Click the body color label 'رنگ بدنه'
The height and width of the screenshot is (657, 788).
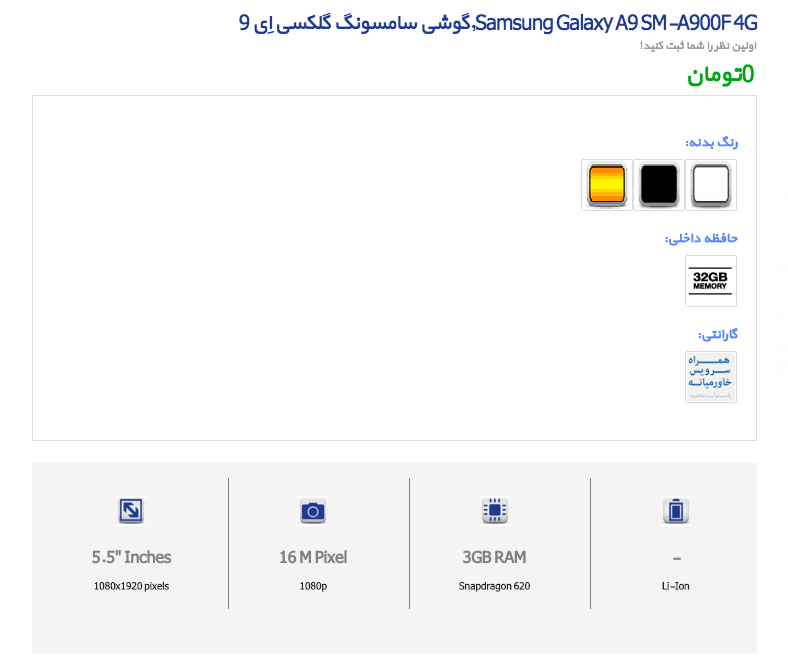[712, 143]
